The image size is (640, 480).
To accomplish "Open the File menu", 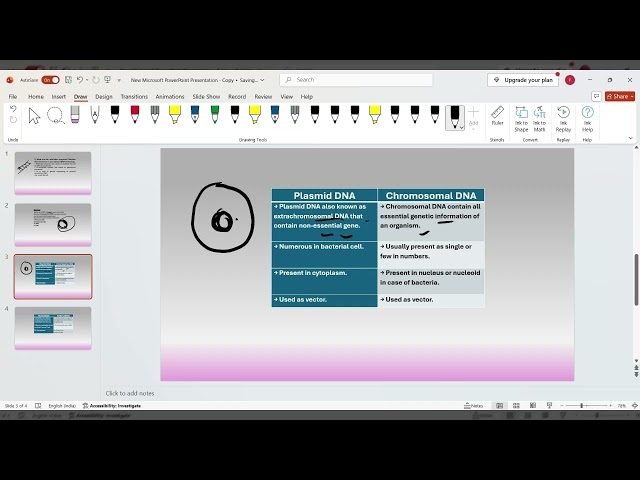I will pos(13,97).
